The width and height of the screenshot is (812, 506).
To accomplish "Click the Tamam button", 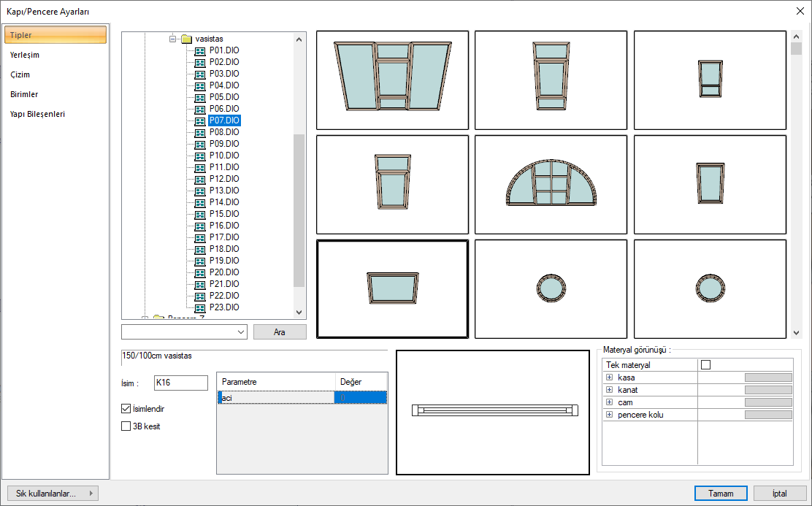I will pyautogui.click(x=721, y=494).
